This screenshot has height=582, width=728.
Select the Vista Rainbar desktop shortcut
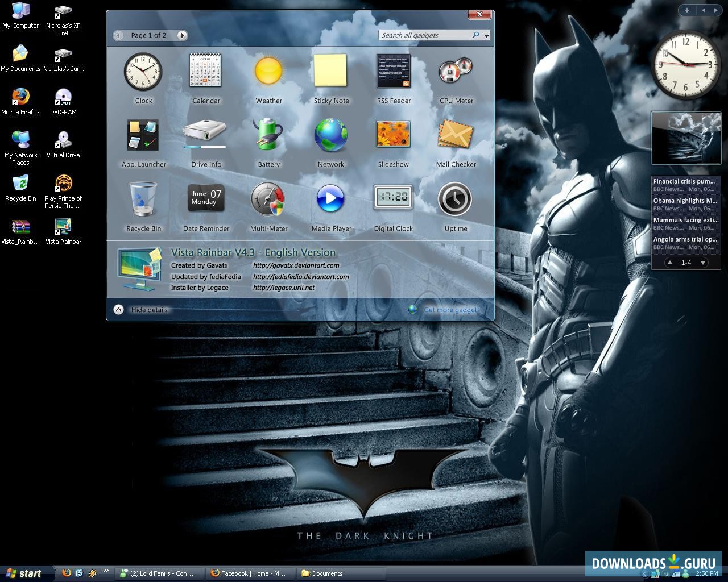[63, 232]
